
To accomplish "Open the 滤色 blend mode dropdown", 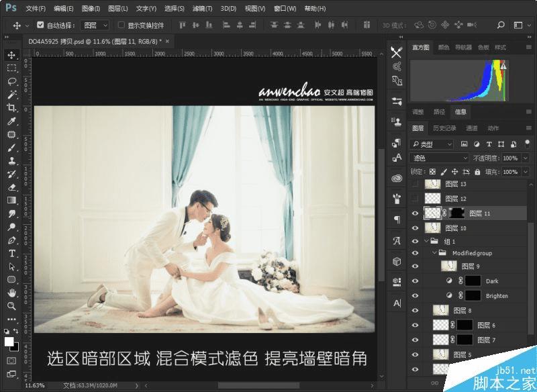I will [439, 158].
